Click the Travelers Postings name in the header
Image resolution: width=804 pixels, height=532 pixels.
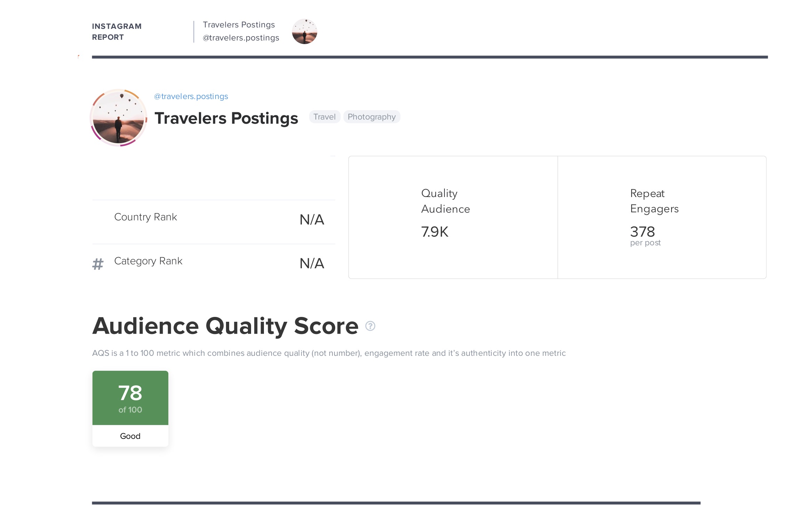pos(239,25)
